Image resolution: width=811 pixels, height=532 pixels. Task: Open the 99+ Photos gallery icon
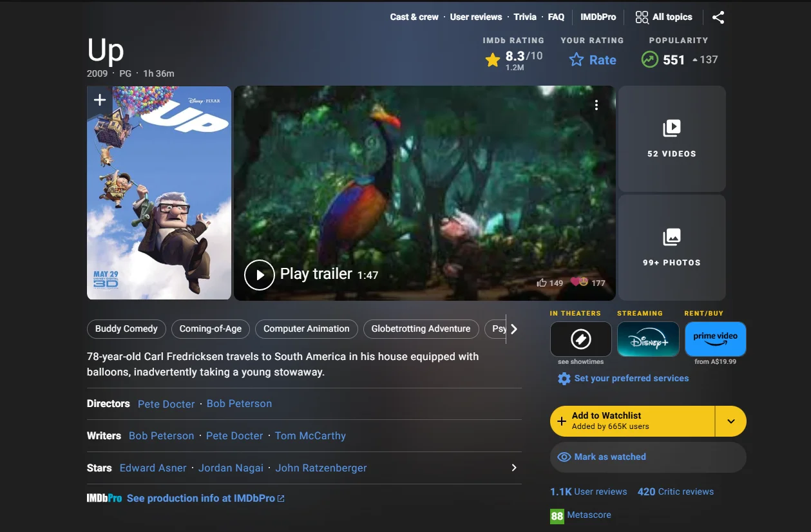[x=671, y=237]
